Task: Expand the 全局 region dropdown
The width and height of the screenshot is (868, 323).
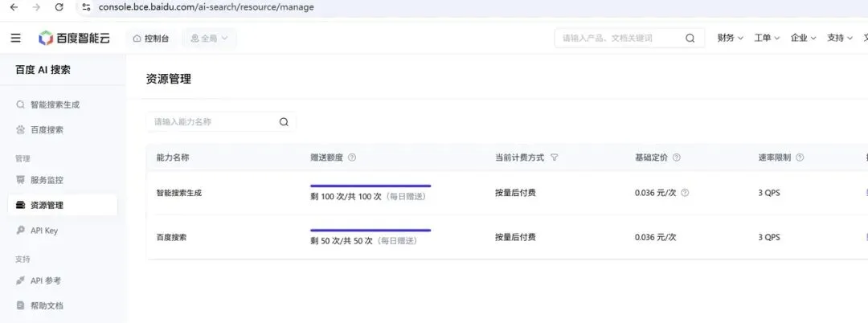Action: (209, 38)
